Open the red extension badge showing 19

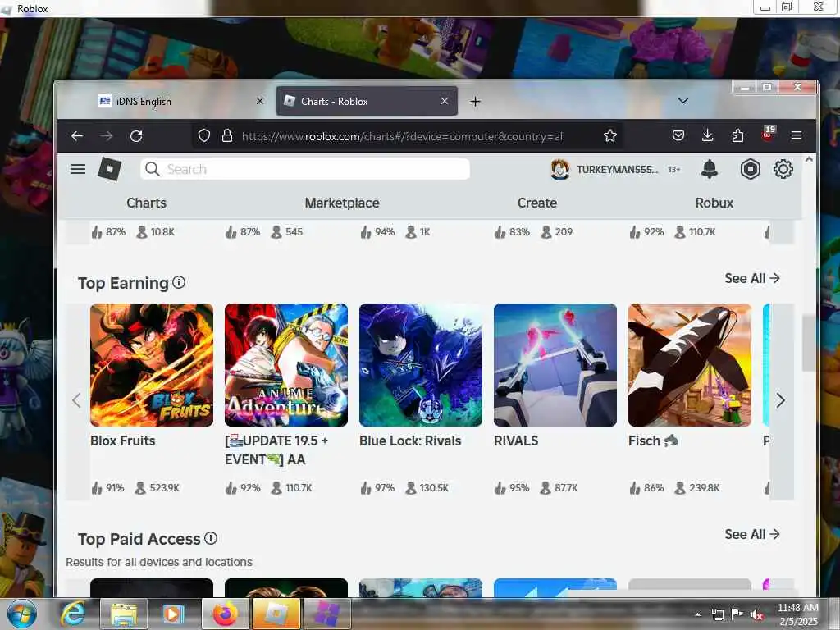click(x=768, y=134)
